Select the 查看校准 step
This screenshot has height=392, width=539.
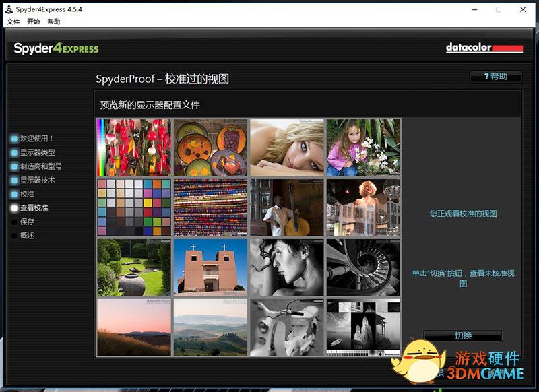34,208
